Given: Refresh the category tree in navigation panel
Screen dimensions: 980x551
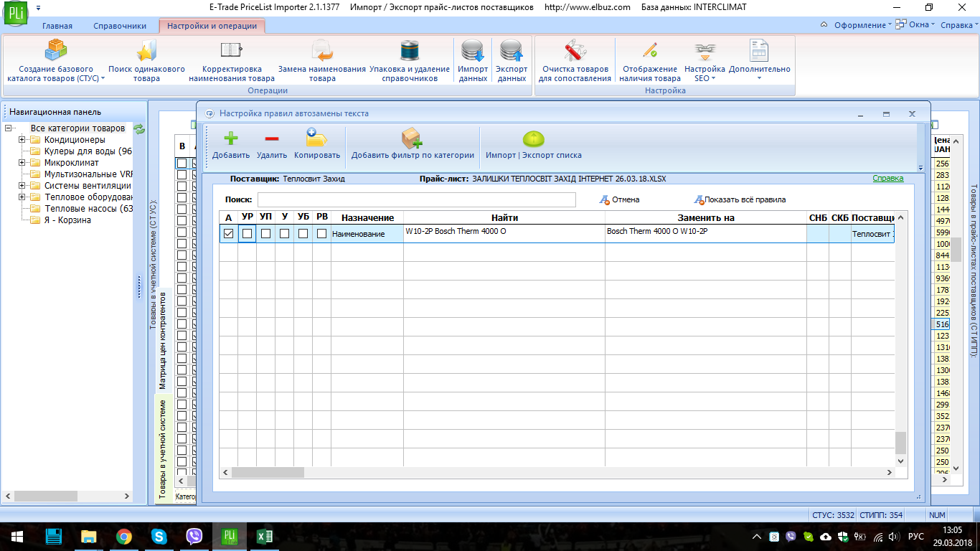Looking at the screenshot, I should pyautogui.click(x=139, y=129).
